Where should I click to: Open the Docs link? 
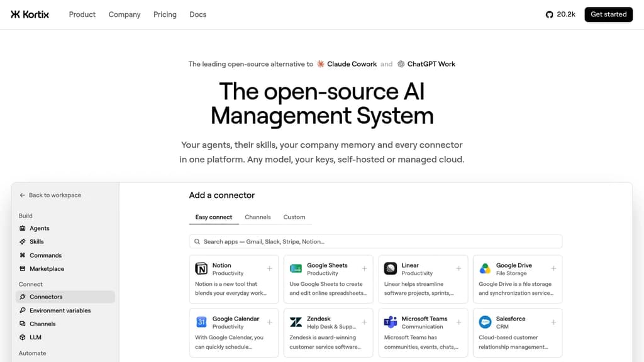pos(198,14)
